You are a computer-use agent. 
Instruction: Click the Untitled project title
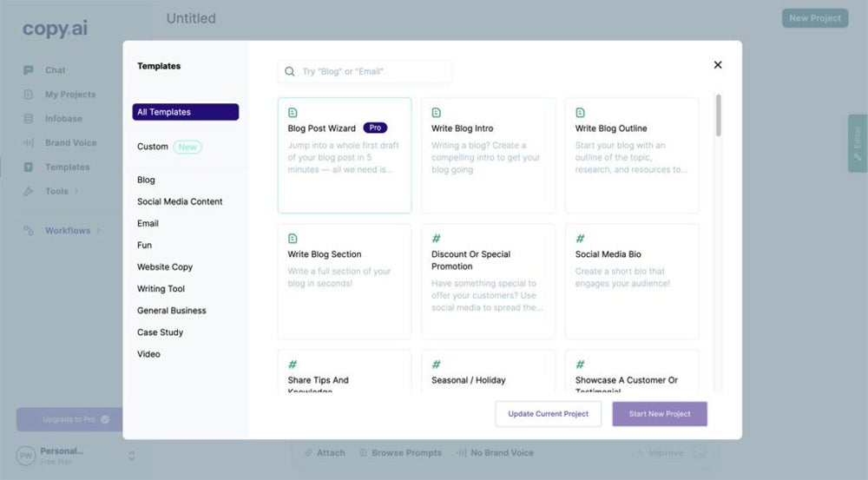[x=191, y=18]
